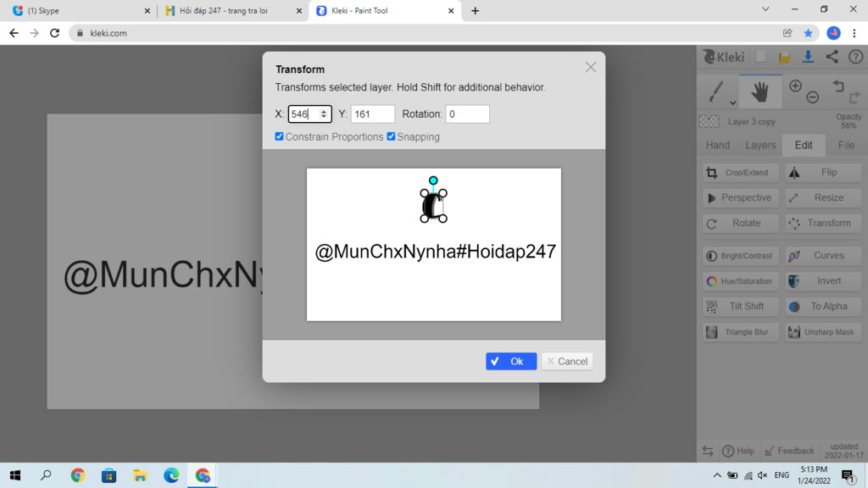Click the Crop/Extend button
The height and width of the screenshot is (488, 868).
coord(740,173)
